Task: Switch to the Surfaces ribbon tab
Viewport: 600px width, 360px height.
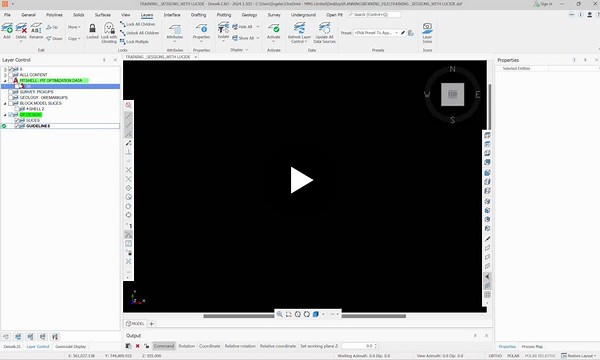Action: pyautogui.click(x=103, y=15)
